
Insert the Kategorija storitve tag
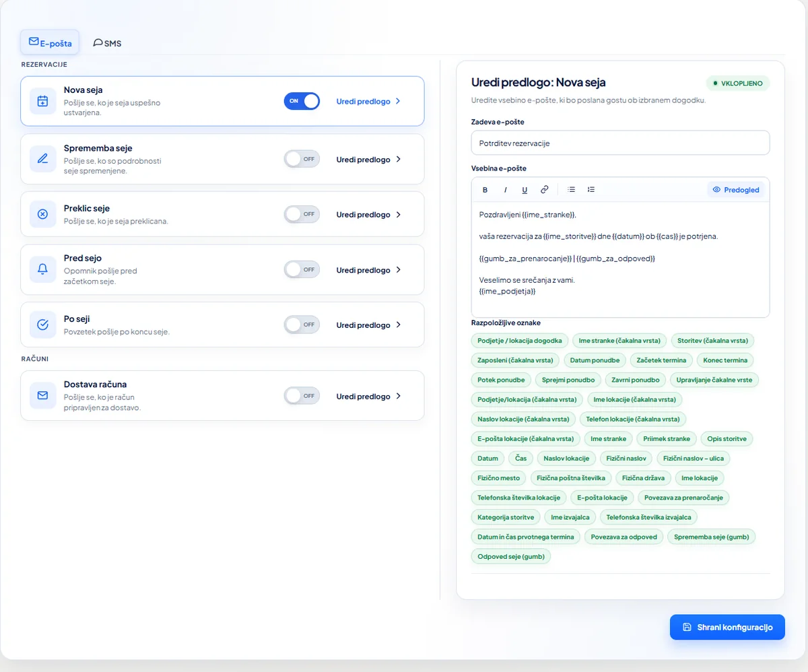pyautogui.click(x=505, y=517)
